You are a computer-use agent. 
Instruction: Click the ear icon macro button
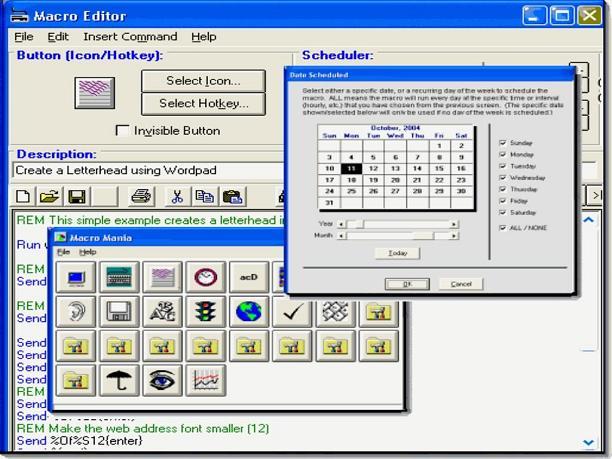point(76,311)
